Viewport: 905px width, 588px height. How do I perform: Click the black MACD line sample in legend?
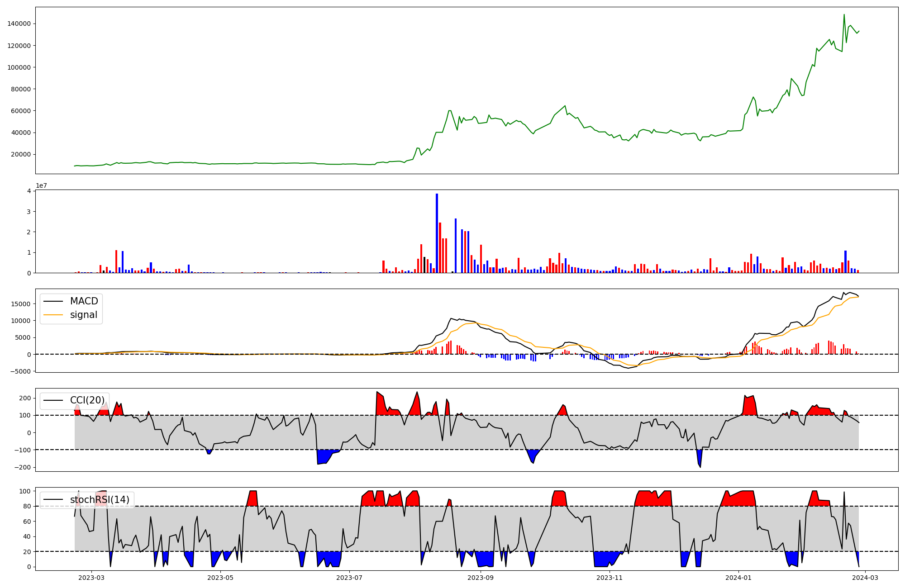tap(53, 301)
